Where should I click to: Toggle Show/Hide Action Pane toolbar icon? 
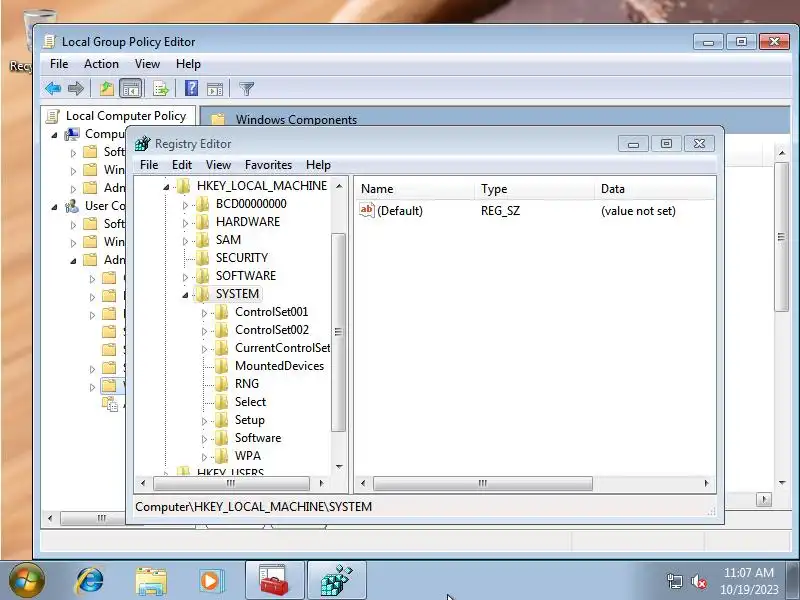(x=215, y=89)
